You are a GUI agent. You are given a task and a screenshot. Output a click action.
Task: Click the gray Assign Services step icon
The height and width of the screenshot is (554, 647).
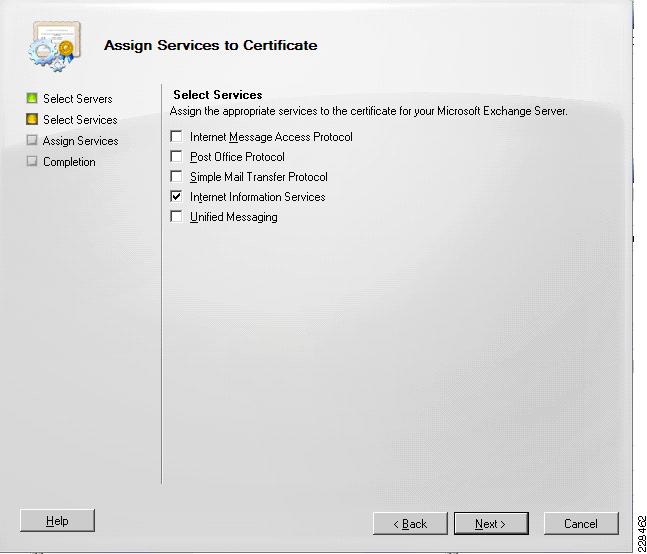click(32, 140)
